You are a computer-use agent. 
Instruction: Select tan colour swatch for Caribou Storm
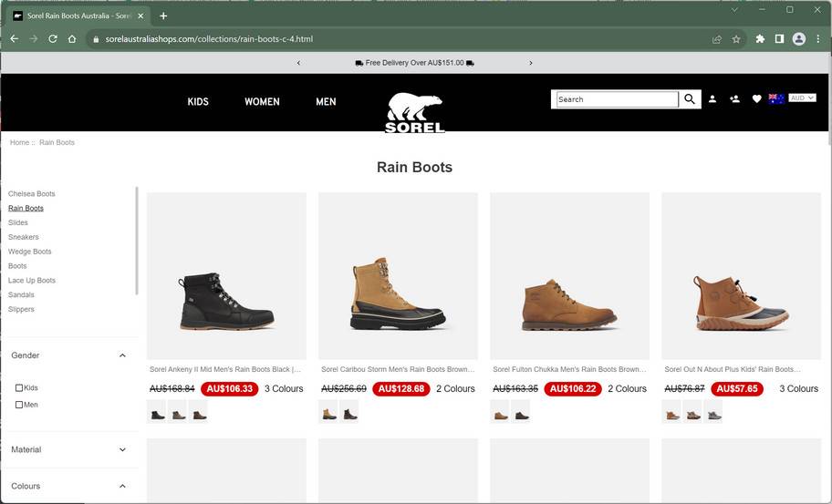click(329, 412)
